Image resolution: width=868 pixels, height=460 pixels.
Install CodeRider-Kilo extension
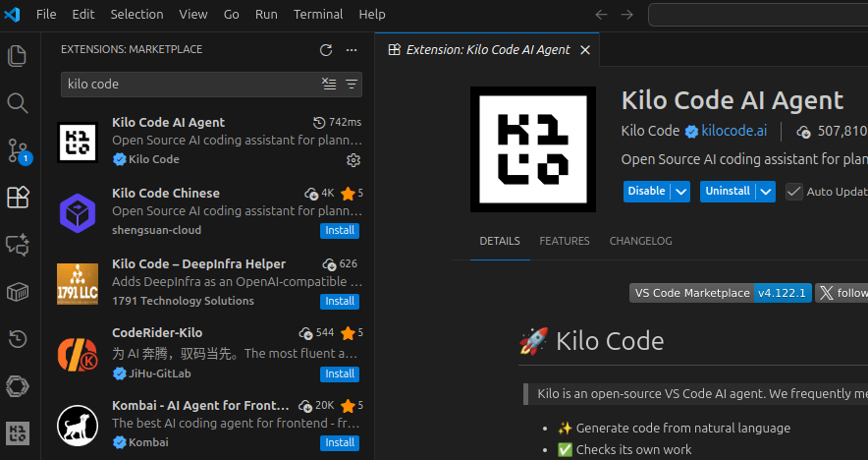coord(340,374)
